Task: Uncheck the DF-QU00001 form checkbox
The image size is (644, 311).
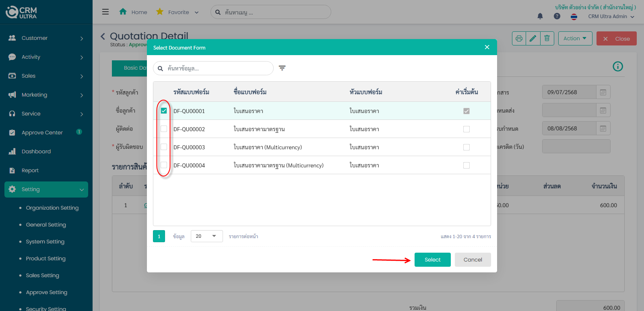Action: 164,111
